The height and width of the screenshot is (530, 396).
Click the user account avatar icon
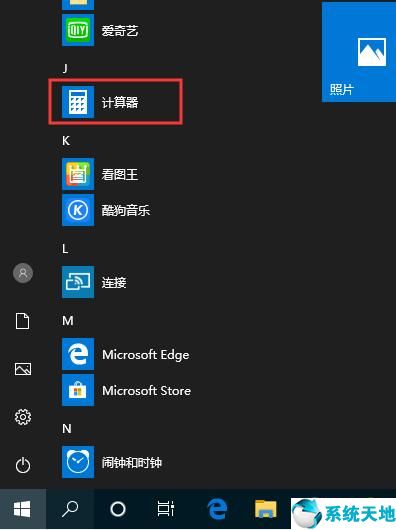point(23,273)
